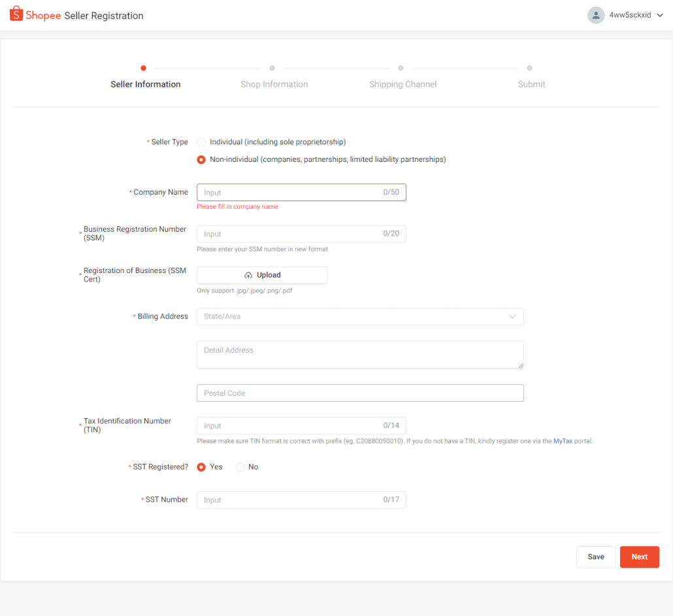Select Individual seller type
The image size is (673, 616).
click(201, 142)
